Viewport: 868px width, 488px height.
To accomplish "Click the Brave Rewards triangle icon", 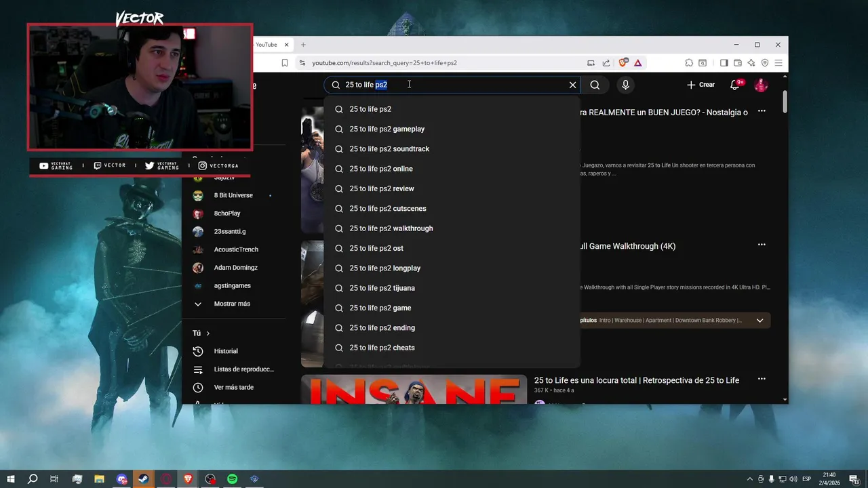I will click(x=638, y=62).
